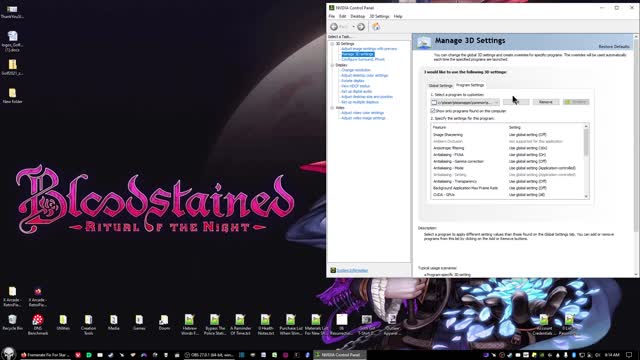Open the notification center icon
The image size is (640, 360).
tap(629, 355)
